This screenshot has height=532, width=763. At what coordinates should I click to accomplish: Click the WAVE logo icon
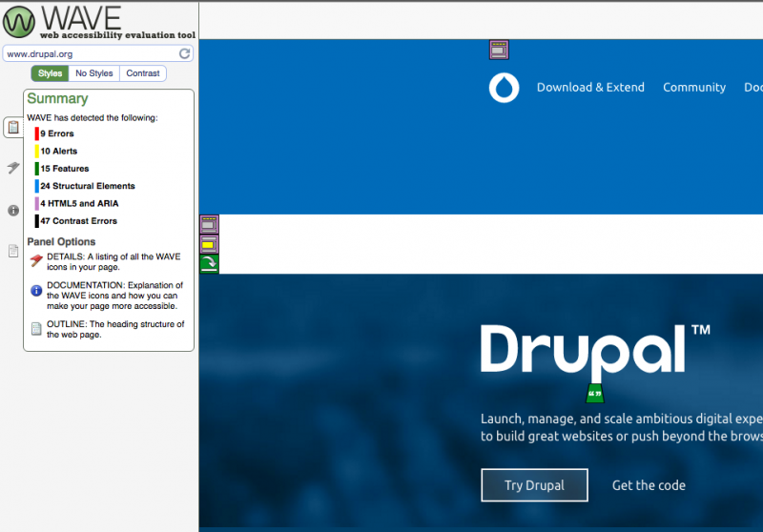pyautogui.click(x=19, y=22)
